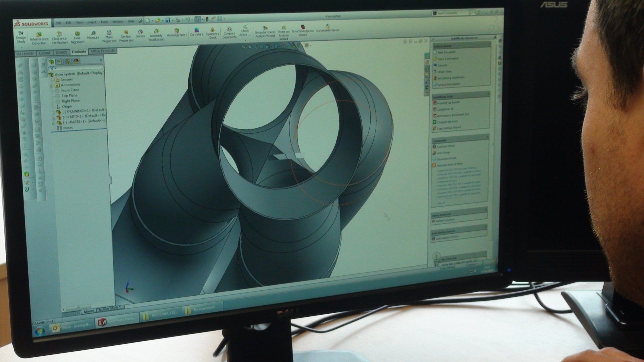Click the Check Active Document tool
Screen dimensions: 644x362
coord(245,31)
